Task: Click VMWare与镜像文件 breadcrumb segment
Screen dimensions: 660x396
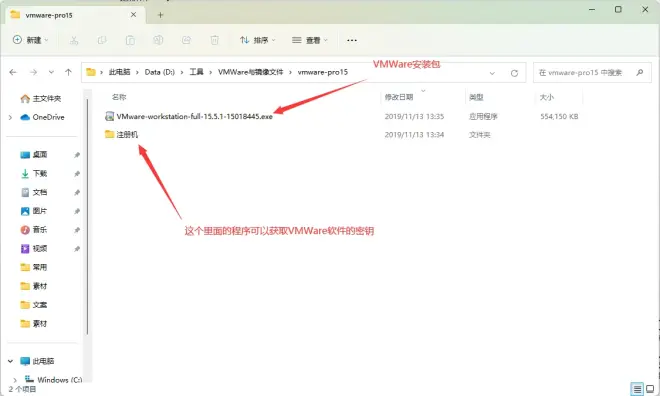Action: [x=250, y=72]
